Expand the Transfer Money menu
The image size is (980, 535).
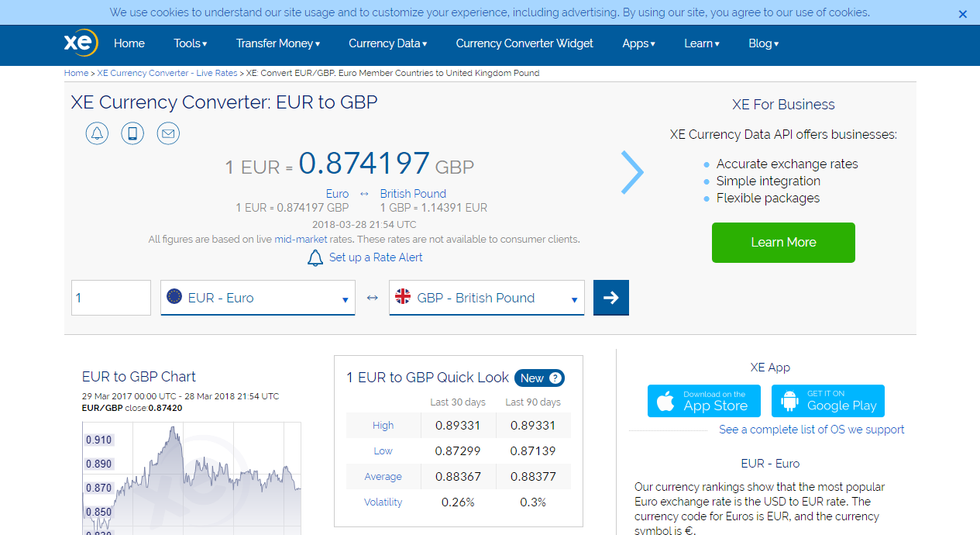278,43
